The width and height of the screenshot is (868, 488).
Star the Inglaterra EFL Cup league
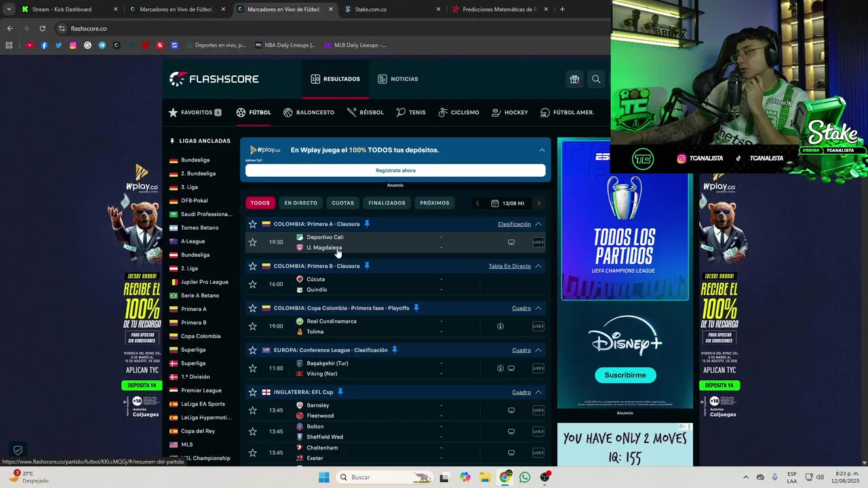point(253,392)
